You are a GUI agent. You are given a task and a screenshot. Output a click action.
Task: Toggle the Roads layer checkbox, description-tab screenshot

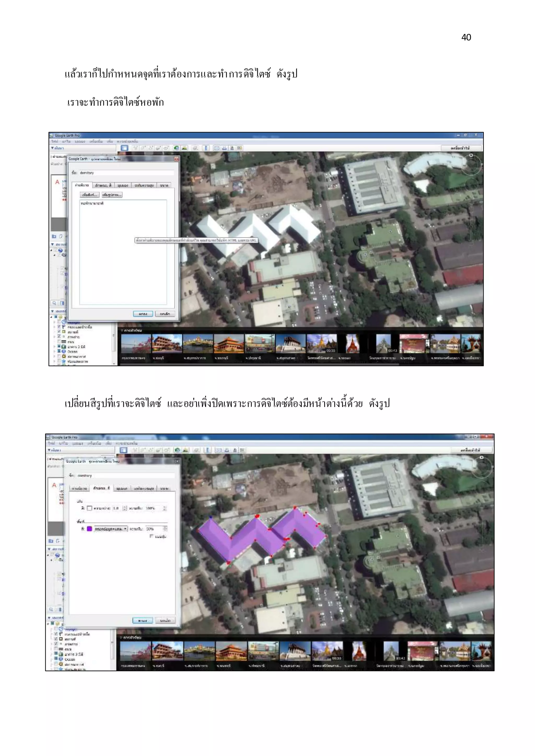point(59,342)
